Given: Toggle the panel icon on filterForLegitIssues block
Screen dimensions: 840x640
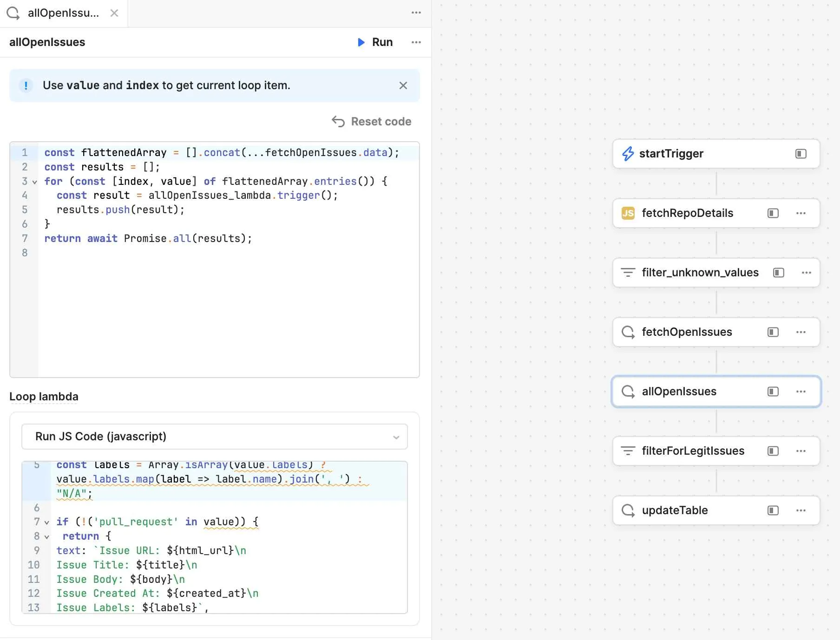Looking at the screenshot, I should click(x=773, y=451).
